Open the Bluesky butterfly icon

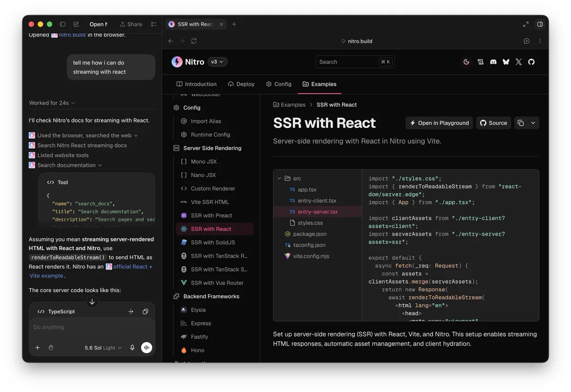506,62
